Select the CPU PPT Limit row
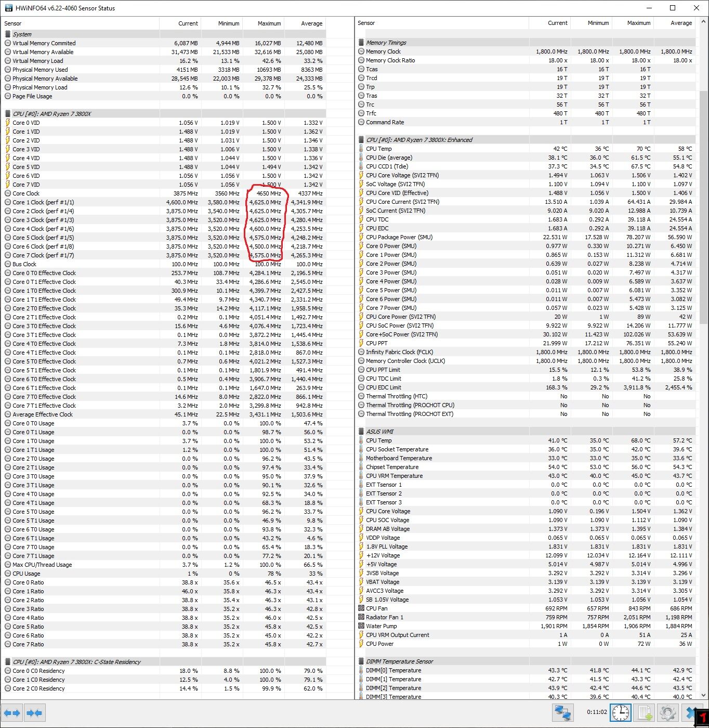The width and height of the screenshot is (709, 728). pyautogui.click(x=526, y=370)
